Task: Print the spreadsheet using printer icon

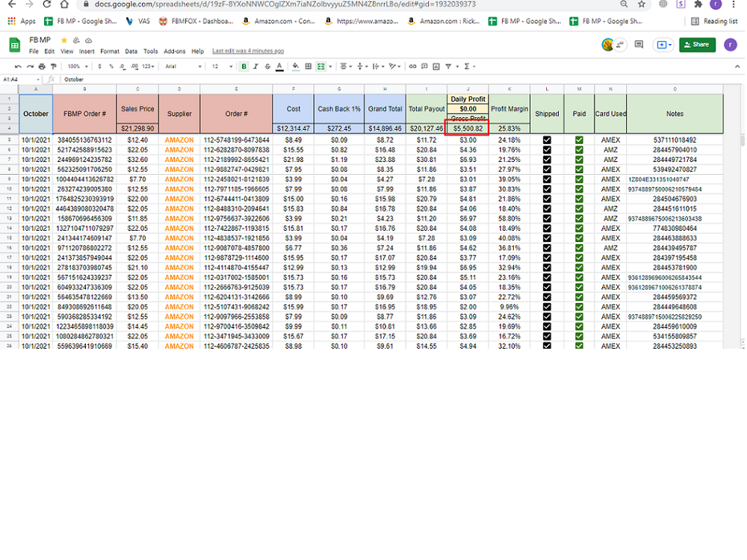Action: (x=42, y=66)
